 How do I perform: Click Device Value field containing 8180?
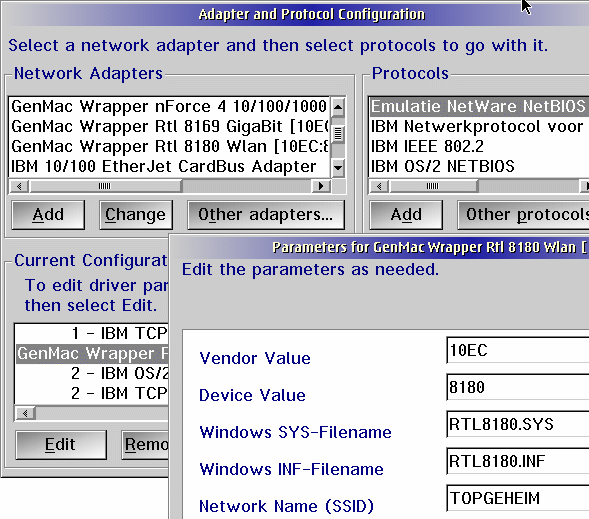click(518, 387)
